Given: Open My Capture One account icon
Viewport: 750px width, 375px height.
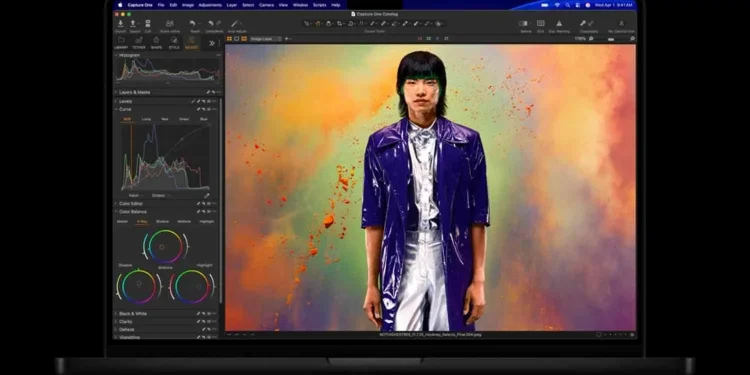Looking at the screenshot, I should coord(621,23).
